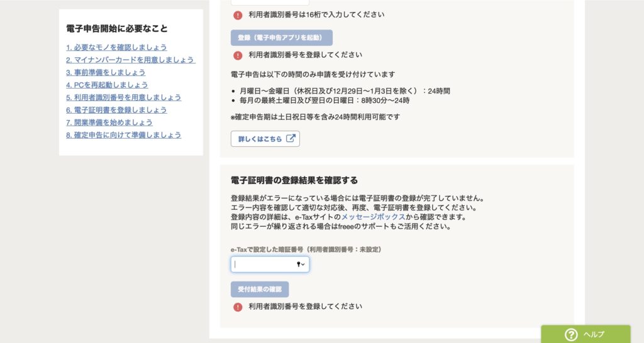Image resolution: width=644 pixels, height=343 pixels.
Task: Go to 2. マイナンバーカードを用意しましょう
Action: pyautogui.click(x=131, y=60)
